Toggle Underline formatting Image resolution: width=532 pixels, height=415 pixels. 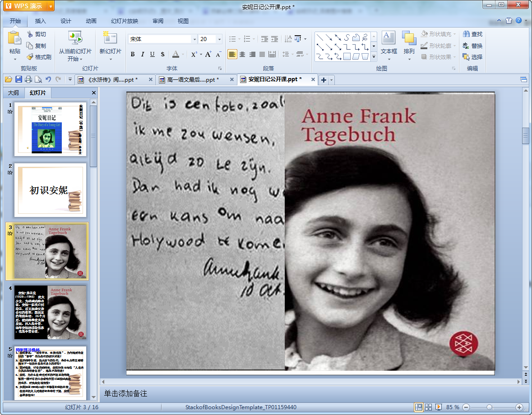click(153, 54)
